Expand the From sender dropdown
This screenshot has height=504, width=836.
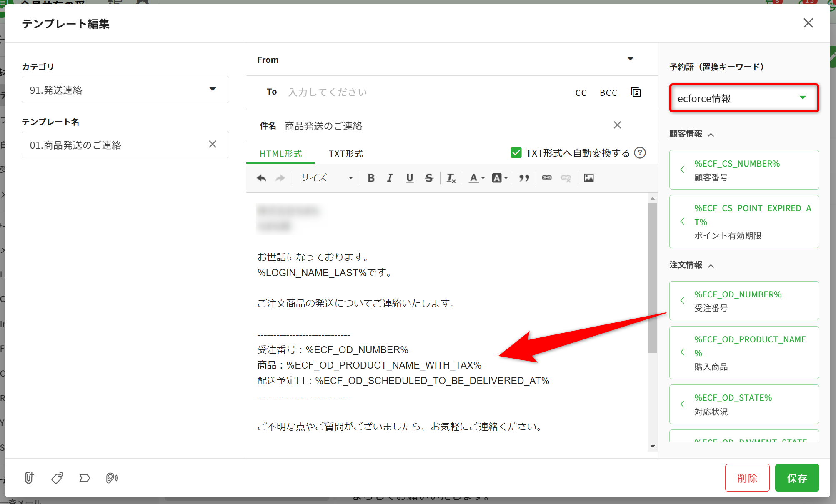tap(630, 59)
